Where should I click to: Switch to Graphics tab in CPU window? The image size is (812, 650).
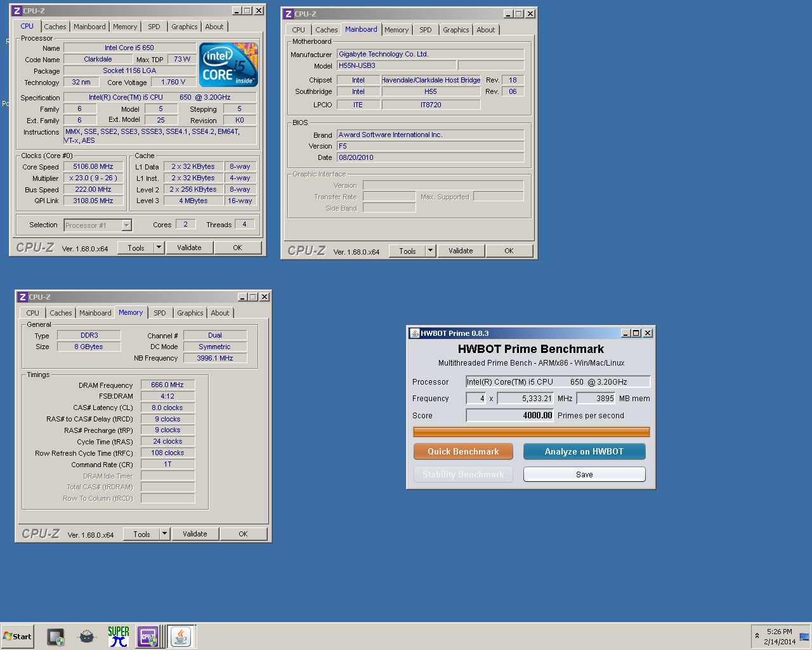point(185,27)
